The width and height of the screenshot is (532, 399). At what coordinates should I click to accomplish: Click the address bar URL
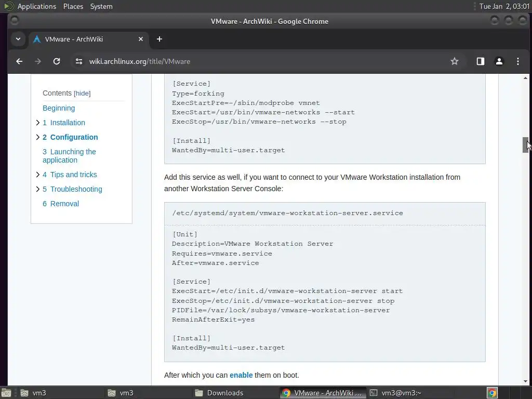pos(139,61)
